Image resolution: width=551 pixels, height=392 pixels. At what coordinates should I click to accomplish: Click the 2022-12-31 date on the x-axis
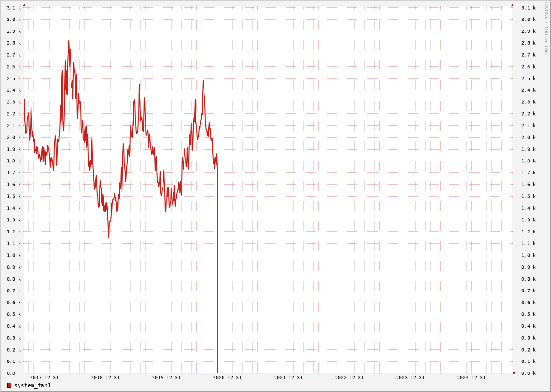click(x=349, y=378)
